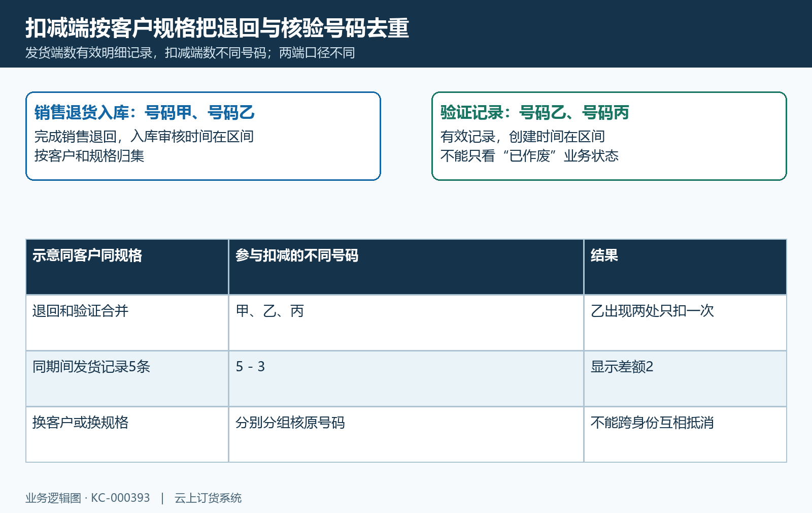Click the cell 乙出现两处只扣一次

tap(685, 323)
